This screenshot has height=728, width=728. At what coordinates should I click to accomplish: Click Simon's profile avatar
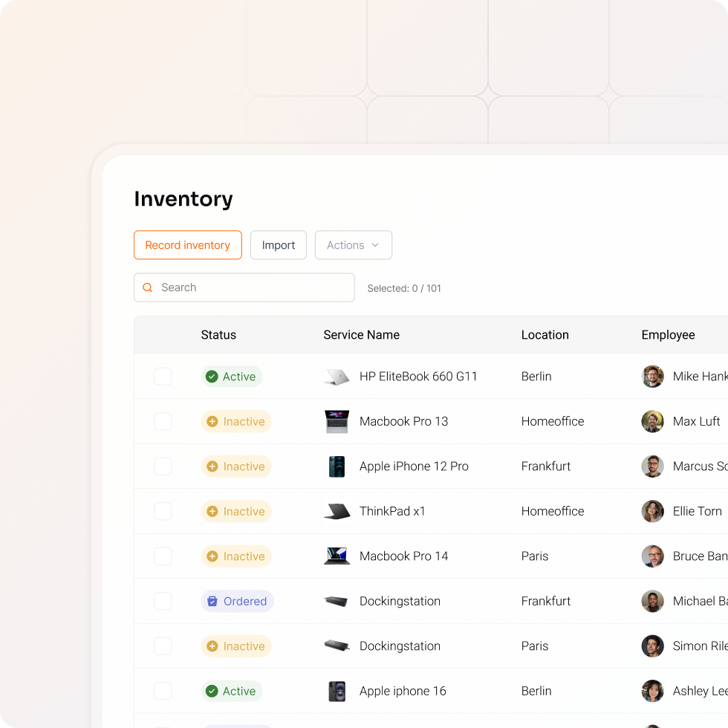click(652, 646)
